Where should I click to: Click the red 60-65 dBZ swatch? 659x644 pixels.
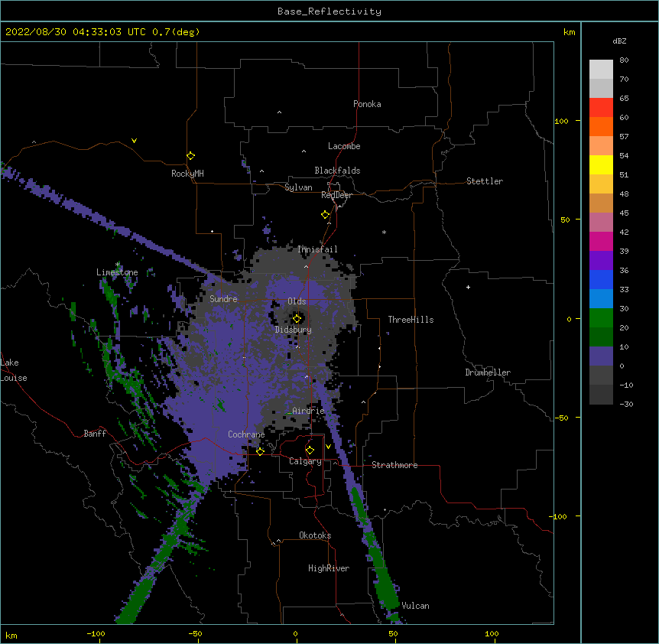[x=601, y=108]
